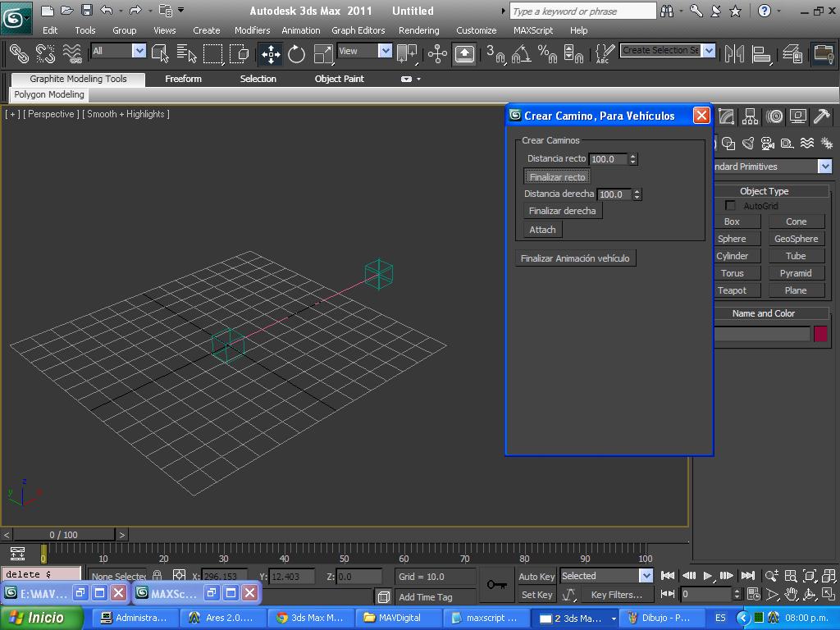Open the Mirror tool in toolbar
840x630 pixels.
[735, 54]
